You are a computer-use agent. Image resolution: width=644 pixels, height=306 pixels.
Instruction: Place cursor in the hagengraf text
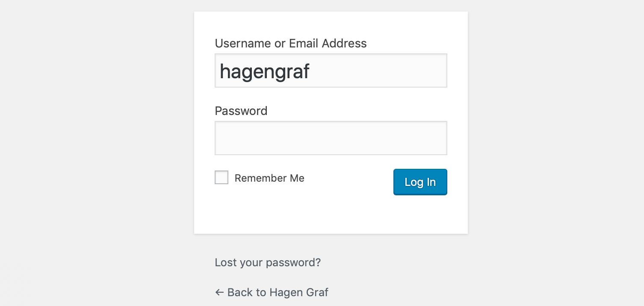pyautogui.click(x=264, y=71)
